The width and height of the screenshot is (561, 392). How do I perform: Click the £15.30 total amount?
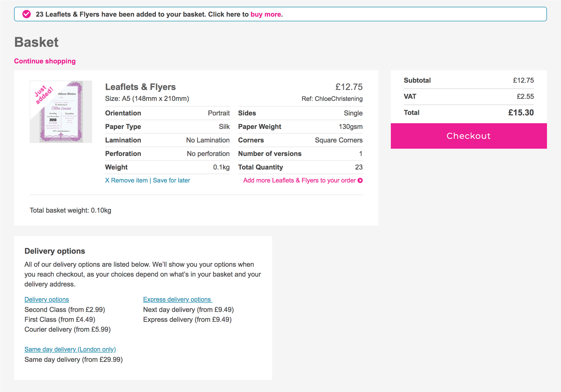pyautogui.click(x=521, y=113)
